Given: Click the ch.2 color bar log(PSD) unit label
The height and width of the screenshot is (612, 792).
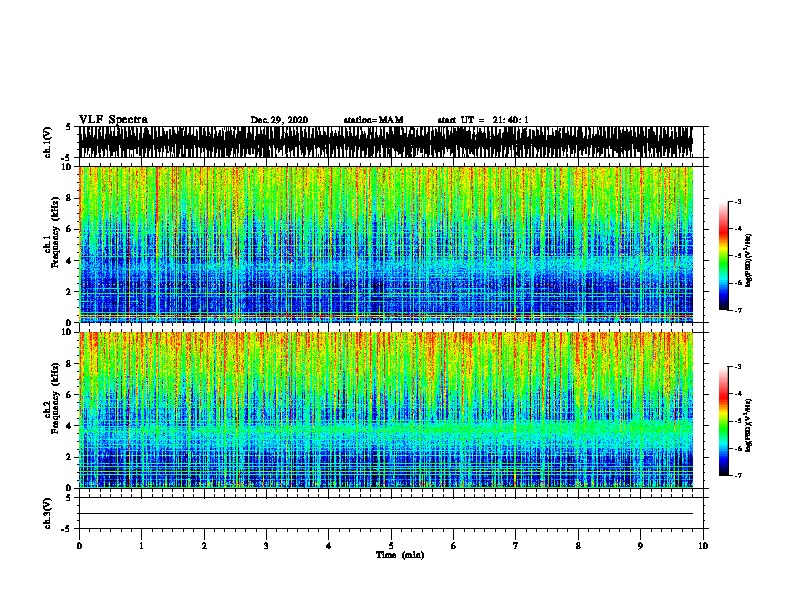Looking at the screenshot, I should click(748, 425).
